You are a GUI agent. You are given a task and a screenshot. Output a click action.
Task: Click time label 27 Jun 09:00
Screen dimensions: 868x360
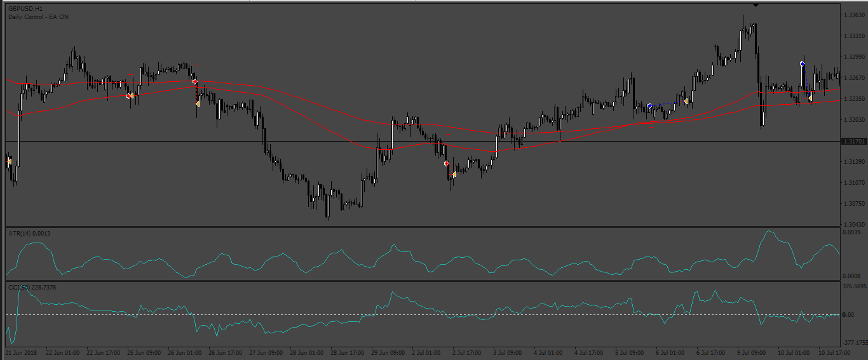[x=266, y=352]
